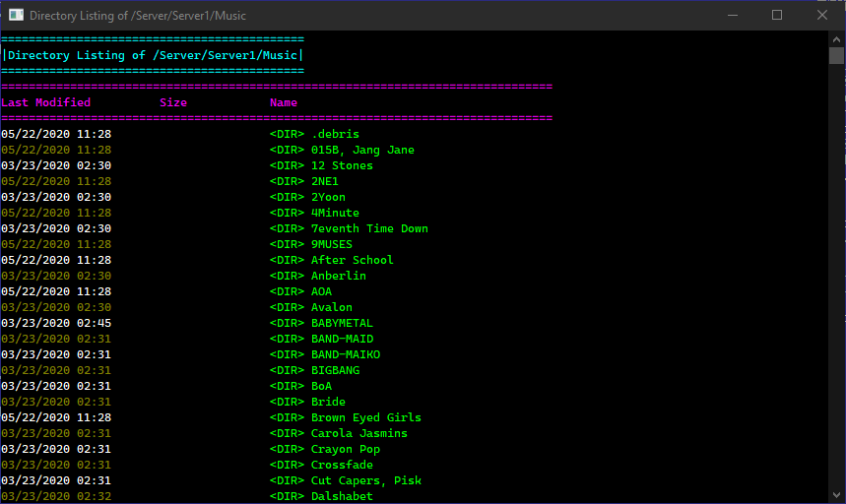
Task: Select the 'BoA' directory entry
Action: click(x=322, y=386)
